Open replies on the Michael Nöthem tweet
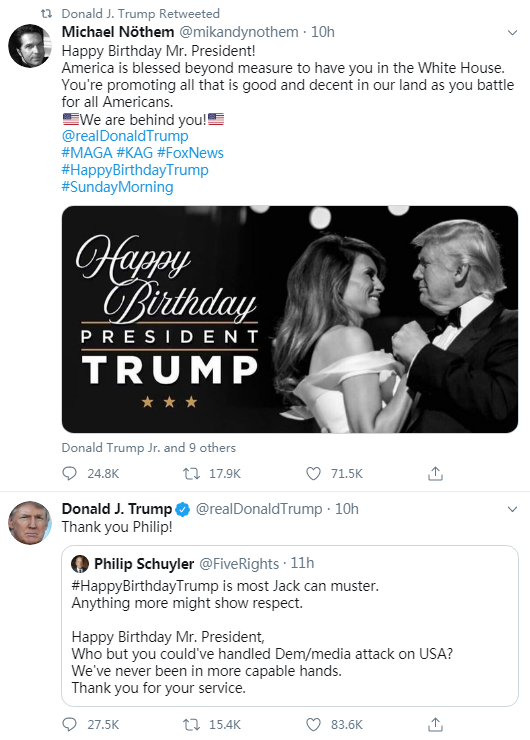Image resolution: width=530 pixels, height=740 pixels. pos(69,473)
